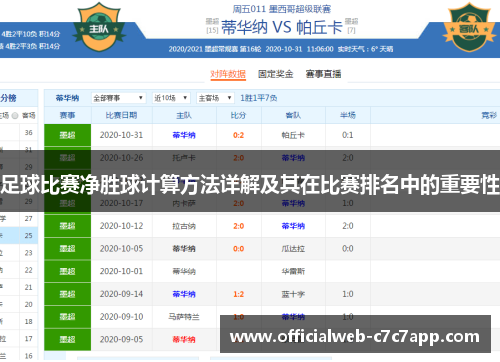This screenshot has width=500, height=362.
Task: Open the 赛事直播 tab
Action: click(x=323, y=74)
